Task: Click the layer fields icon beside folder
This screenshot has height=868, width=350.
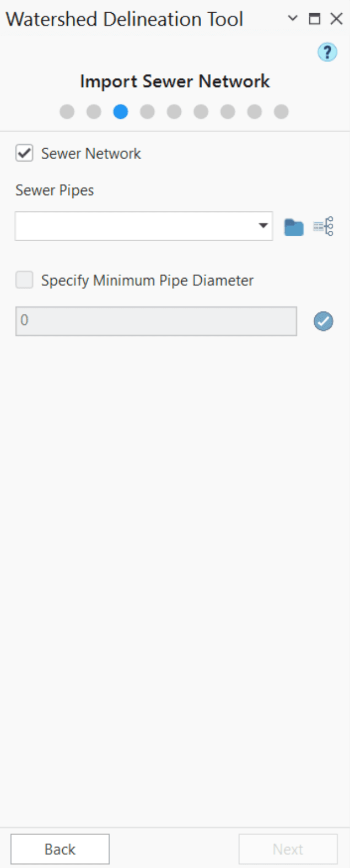Action: click(x=324, y=226)
